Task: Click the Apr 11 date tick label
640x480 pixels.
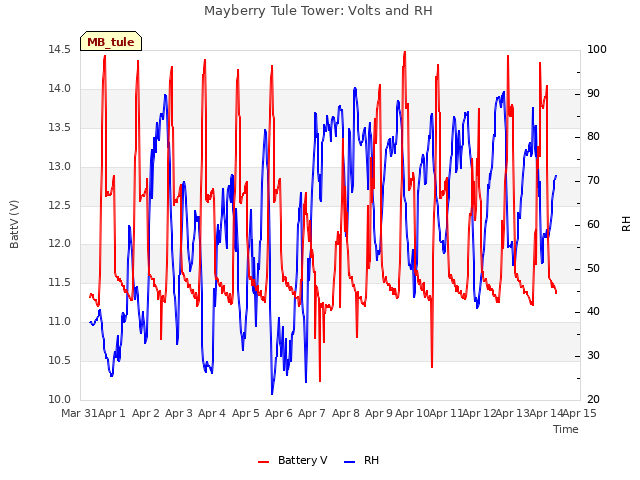Action: [446, 413]
